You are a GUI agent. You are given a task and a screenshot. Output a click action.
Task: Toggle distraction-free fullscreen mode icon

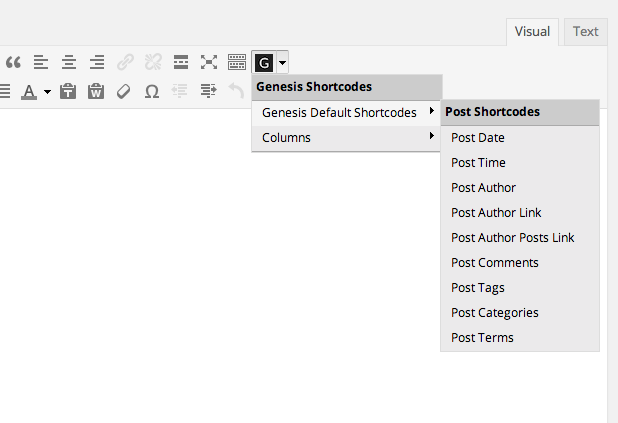(209, 62)
